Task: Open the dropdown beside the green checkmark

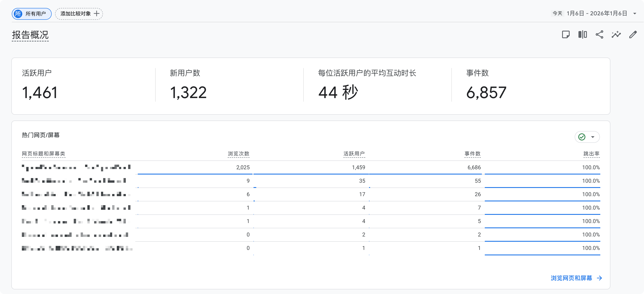Action: (x=593, y=137)
